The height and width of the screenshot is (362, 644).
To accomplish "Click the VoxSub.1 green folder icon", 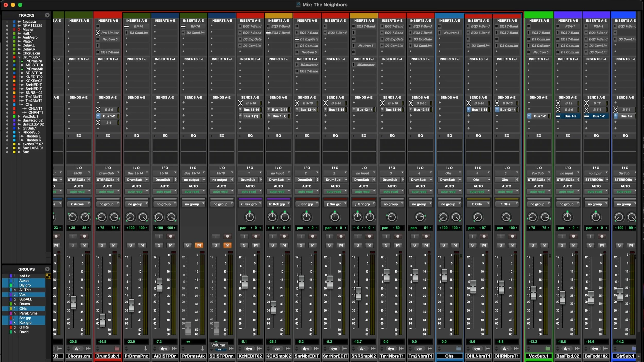I will 548,349.
